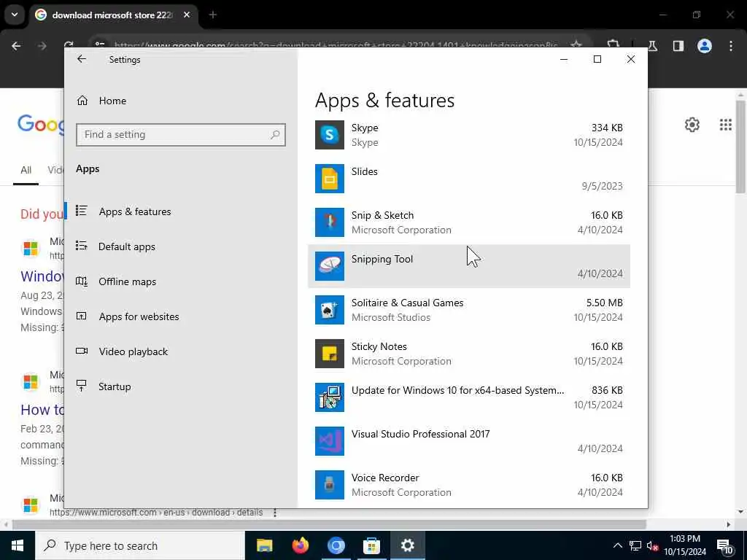This screenshot has height=560, width=747.
Task: Go to Settings Home
Action: 112,101
